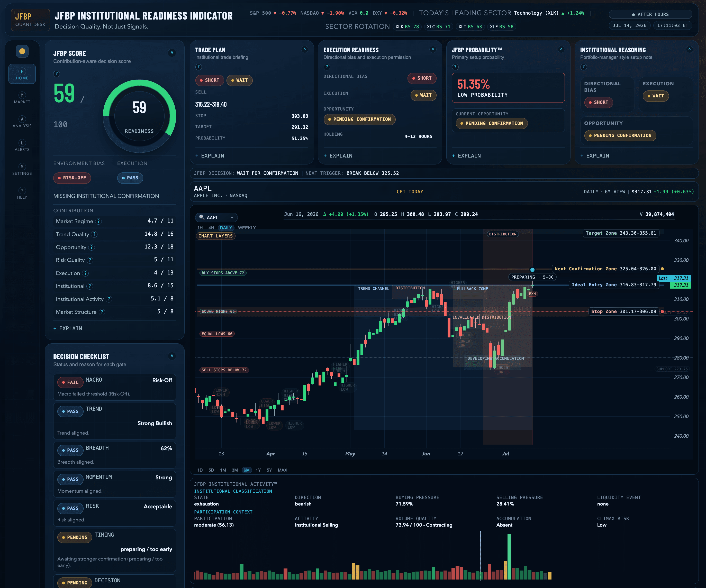Click the circular 59 readiness gauge
This screenshot has width=706, height=588.
[139, 116]
